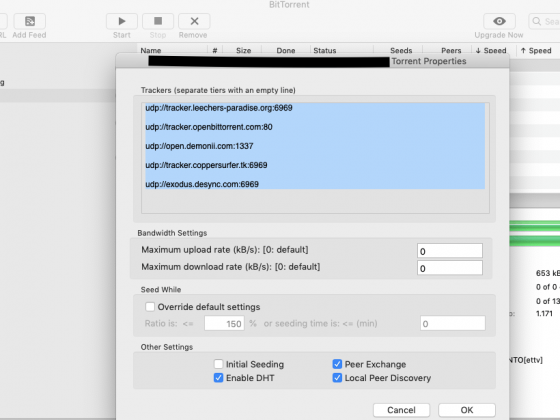Screen dimensions: 560x420
Task: Toggle the Peer Exchange checkbox
Action: (337, 364)
